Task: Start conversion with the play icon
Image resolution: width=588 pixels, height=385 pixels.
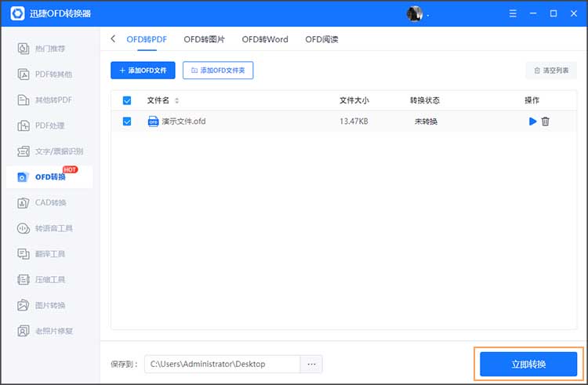Action: pyautogui.click(x=533, y=122)
